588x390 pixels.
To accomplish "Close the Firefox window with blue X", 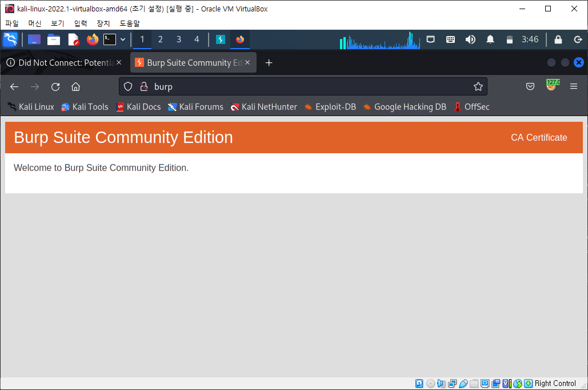I will (579, 62).
